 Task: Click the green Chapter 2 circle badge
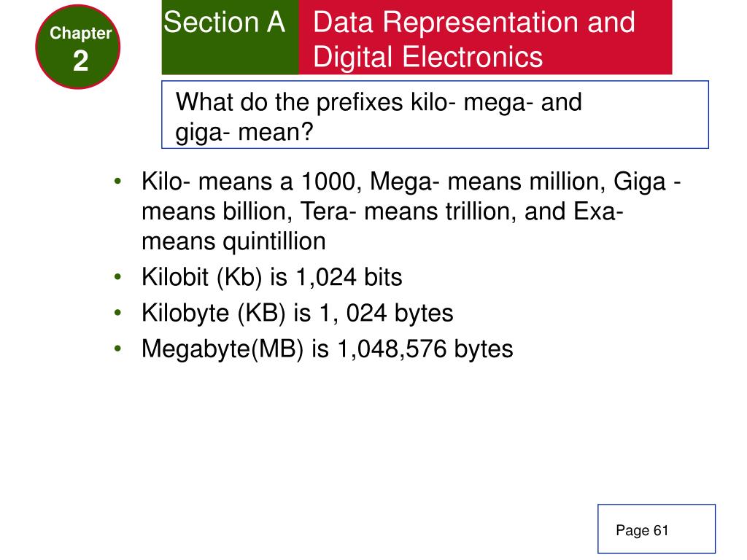(77, 47)
